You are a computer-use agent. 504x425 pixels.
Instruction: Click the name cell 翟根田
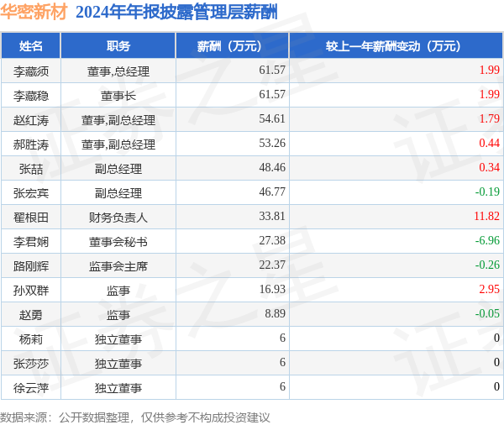pyautogui.click(x=31, y=218)
